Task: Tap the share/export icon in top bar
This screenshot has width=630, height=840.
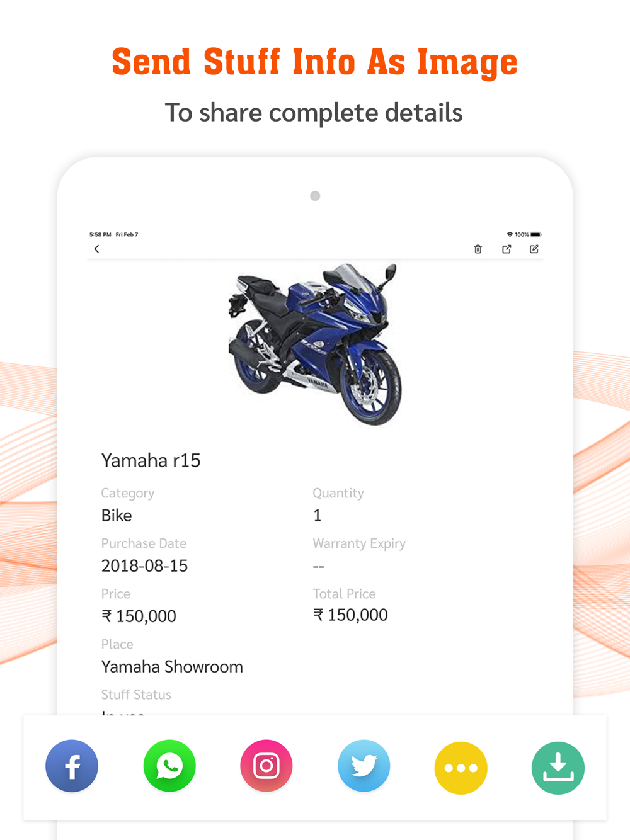Action: click(507, 249)
